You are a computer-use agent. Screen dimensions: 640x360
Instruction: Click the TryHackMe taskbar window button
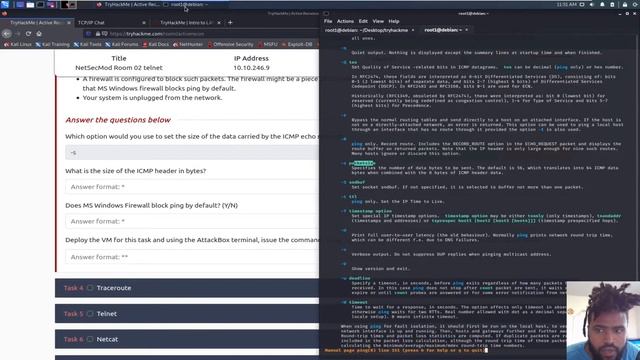(x=129, y=4)
